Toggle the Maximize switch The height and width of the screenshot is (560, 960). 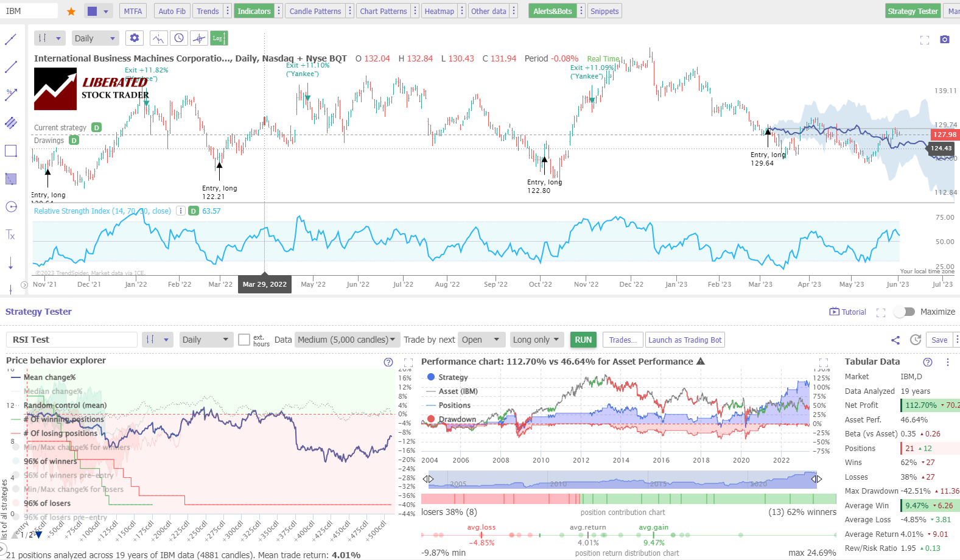[905, 312]
